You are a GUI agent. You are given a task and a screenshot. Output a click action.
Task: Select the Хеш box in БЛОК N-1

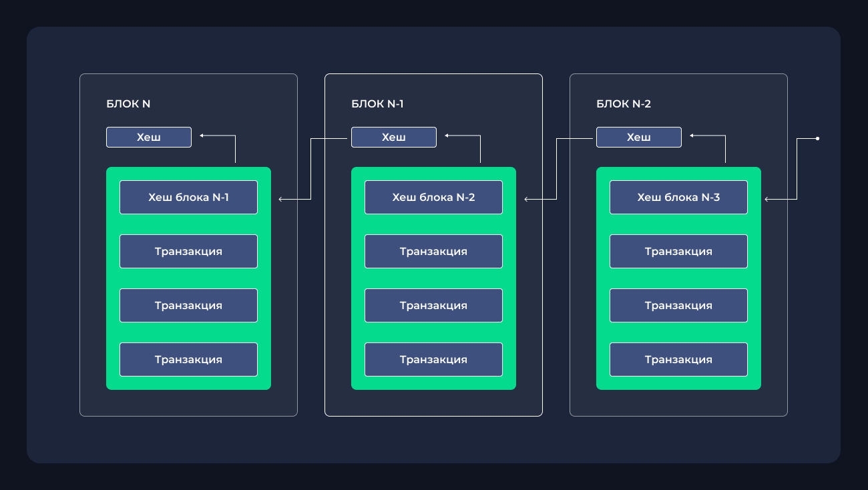(394, 138)
